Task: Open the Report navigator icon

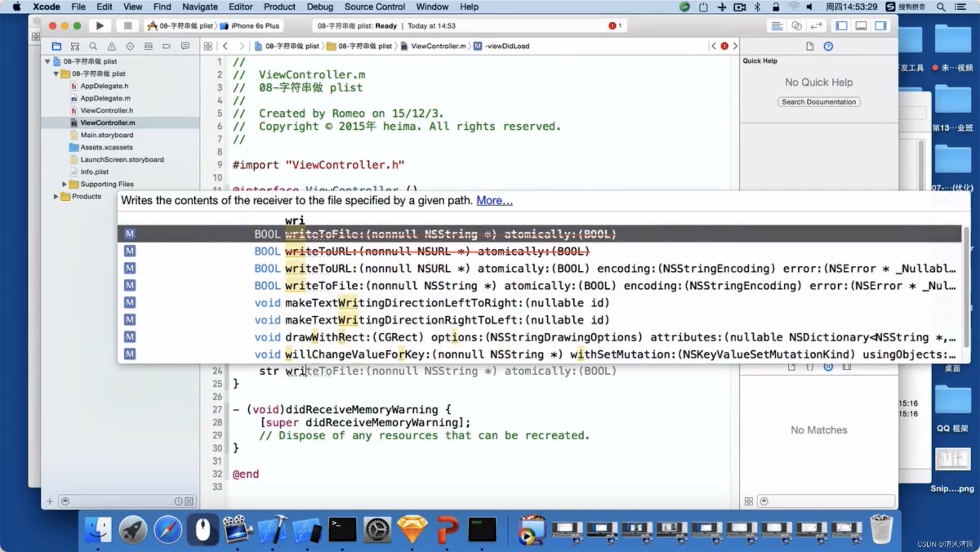Action: click(x=185, y=46)
